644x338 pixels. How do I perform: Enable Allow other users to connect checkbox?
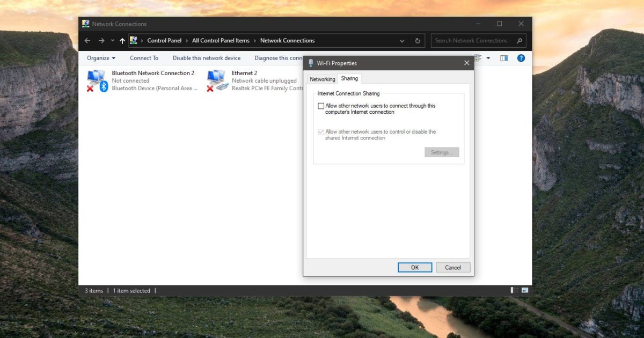click(321, 106)
